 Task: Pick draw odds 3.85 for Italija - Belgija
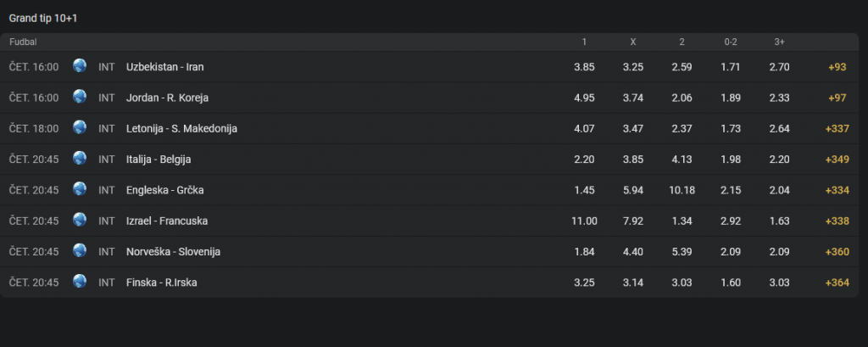click(633, 160)
